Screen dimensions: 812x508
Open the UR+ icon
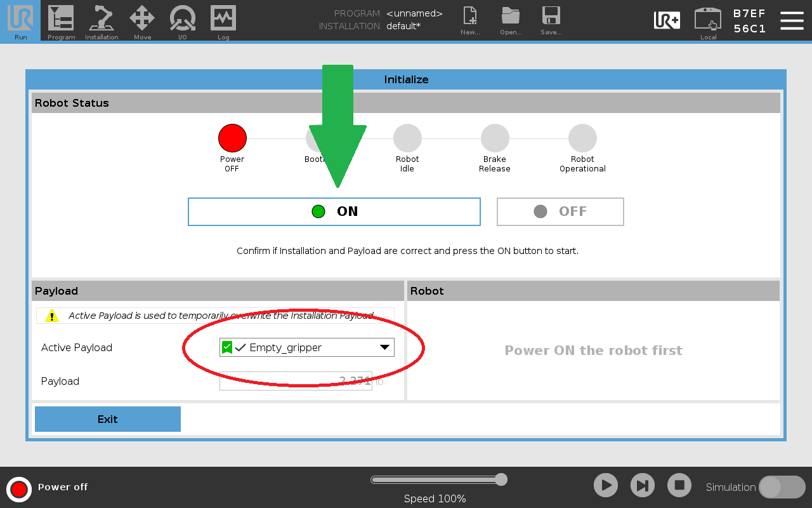point(667,20)
